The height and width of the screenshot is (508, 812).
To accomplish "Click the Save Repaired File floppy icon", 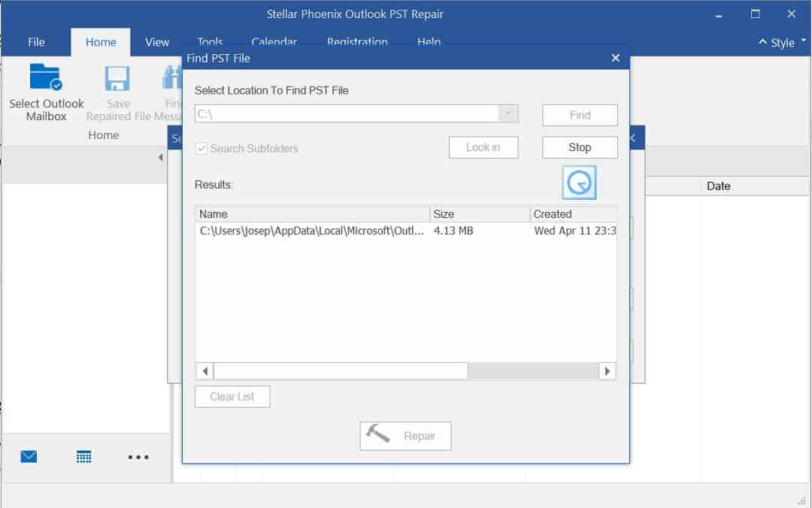I will [117, 79].
